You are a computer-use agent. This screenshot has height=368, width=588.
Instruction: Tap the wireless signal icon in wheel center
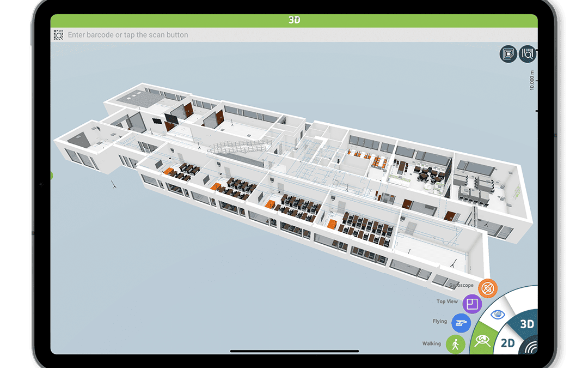pos(530,347)
